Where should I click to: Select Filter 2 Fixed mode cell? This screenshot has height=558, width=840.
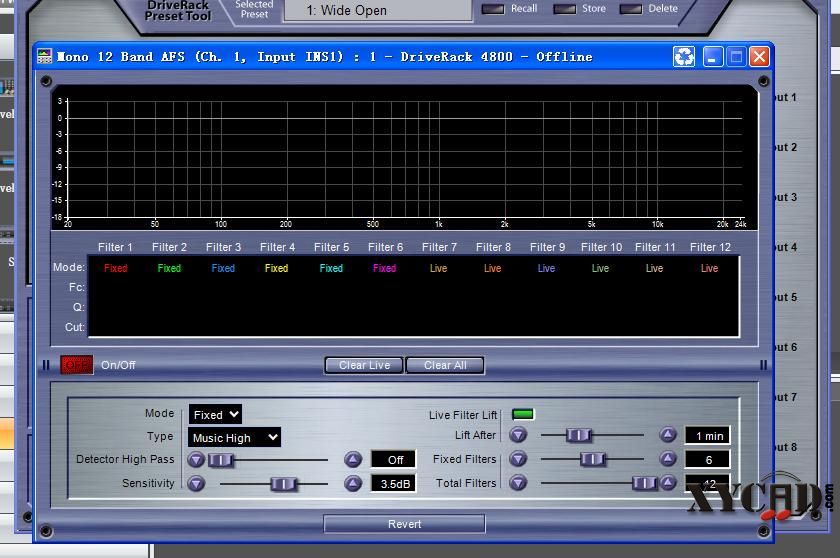(169, 268)
